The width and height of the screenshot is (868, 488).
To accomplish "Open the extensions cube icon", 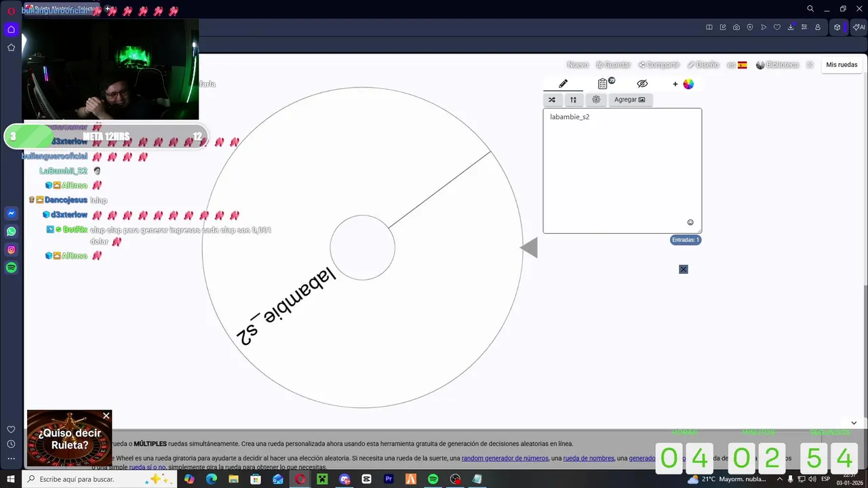I will coord(837,28).
